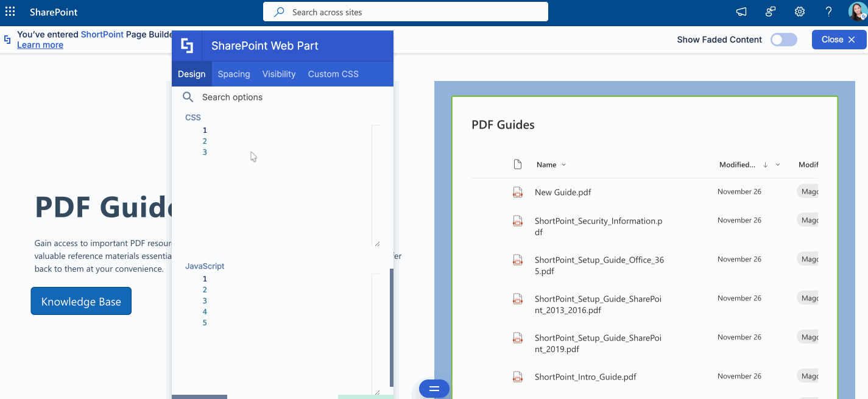
Task: Open ShortPoint_Setup_Guide_SharePoint_2019.pdf
Action: [x=598, y=344]
